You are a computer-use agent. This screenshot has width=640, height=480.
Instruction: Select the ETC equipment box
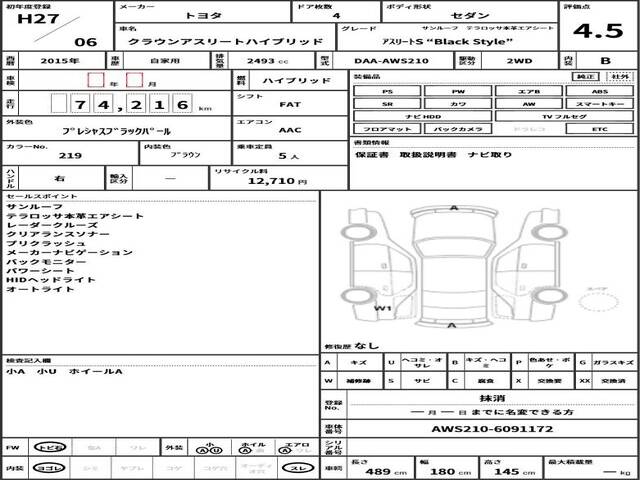[600, 129]
